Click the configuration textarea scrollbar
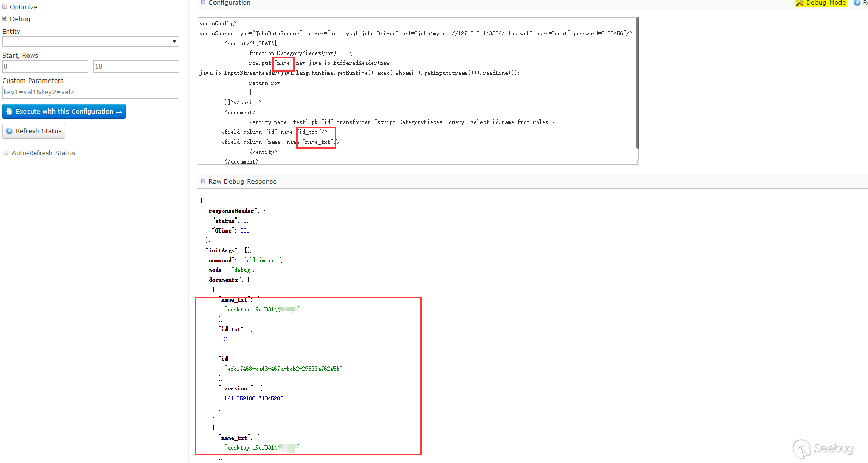The image size is (868, 463). coord(637,83)
